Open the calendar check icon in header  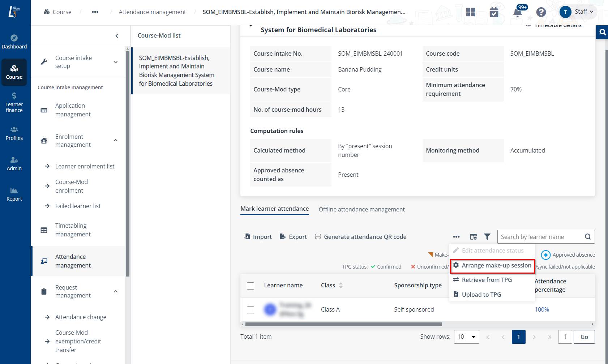point(494,12)
